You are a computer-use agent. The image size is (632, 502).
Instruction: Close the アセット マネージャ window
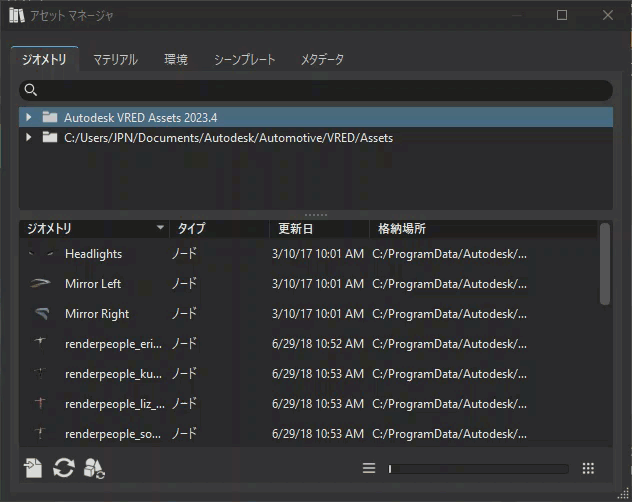point(608,15)
